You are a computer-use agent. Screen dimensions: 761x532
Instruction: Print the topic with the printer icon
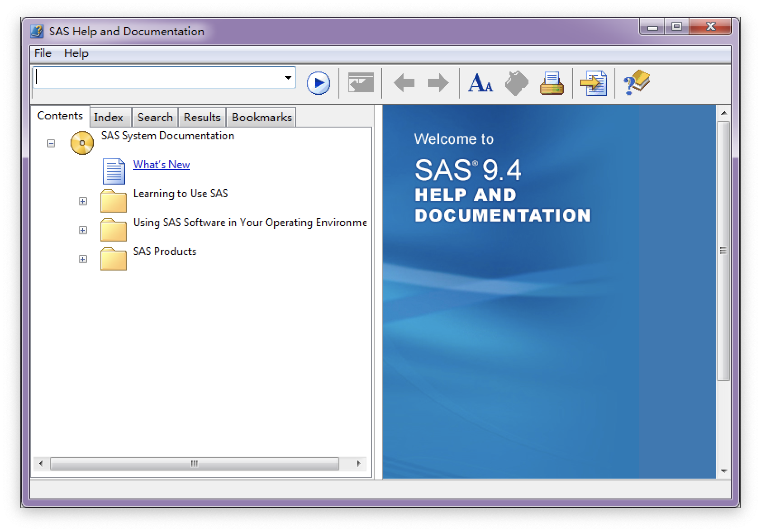pyautogui.click(x=552, y=83)
